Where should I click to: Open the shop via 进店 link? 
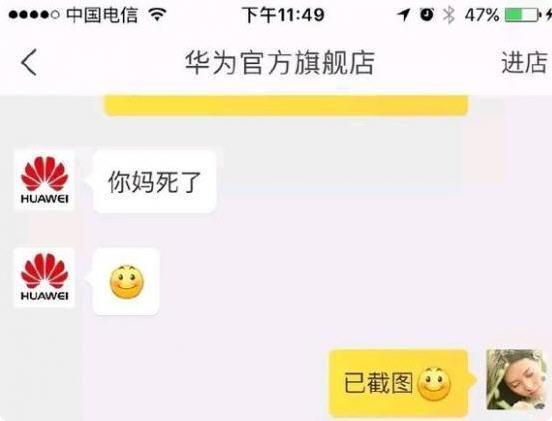[x=525, y=63]
